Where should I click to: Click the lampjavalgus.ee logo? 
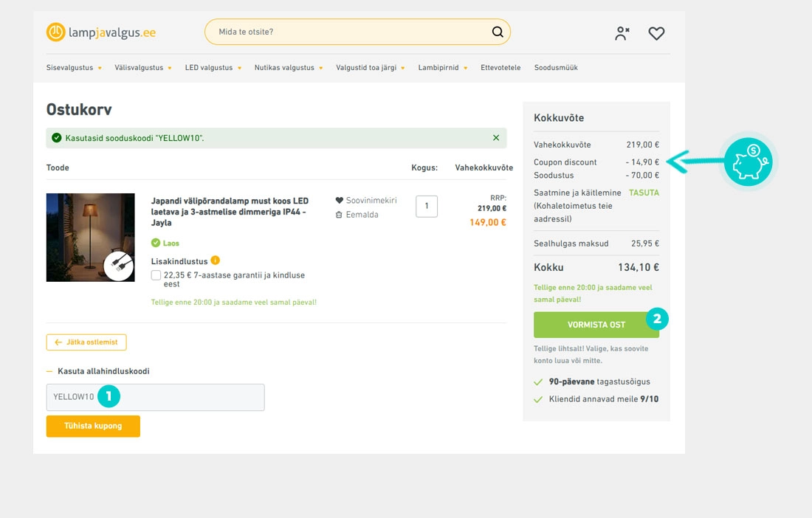point(101,32)
